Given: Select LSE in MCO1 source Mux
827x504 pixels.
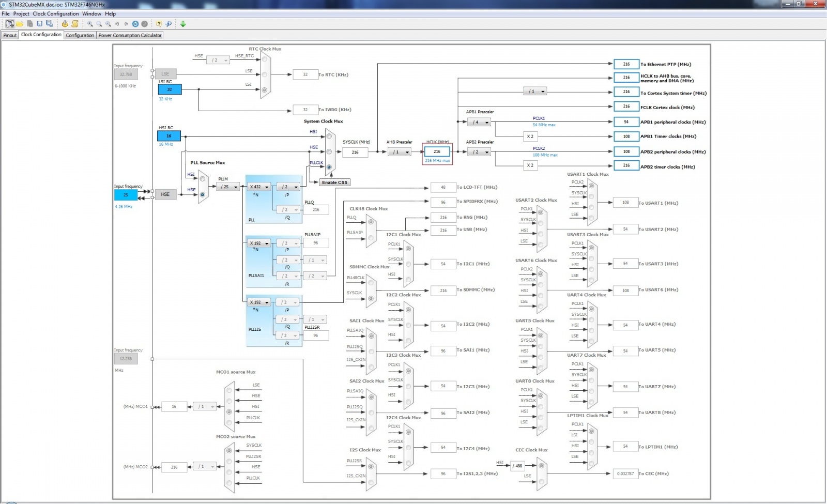Looking at the screenshot, I should coord(229,389).
